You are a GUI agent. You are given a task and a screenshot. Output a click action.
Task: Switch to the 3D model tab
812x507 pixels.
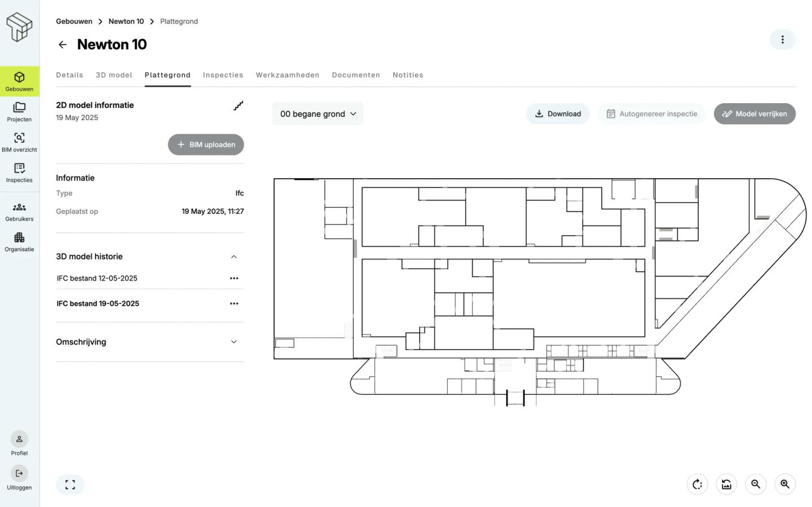tap(114, 75)
